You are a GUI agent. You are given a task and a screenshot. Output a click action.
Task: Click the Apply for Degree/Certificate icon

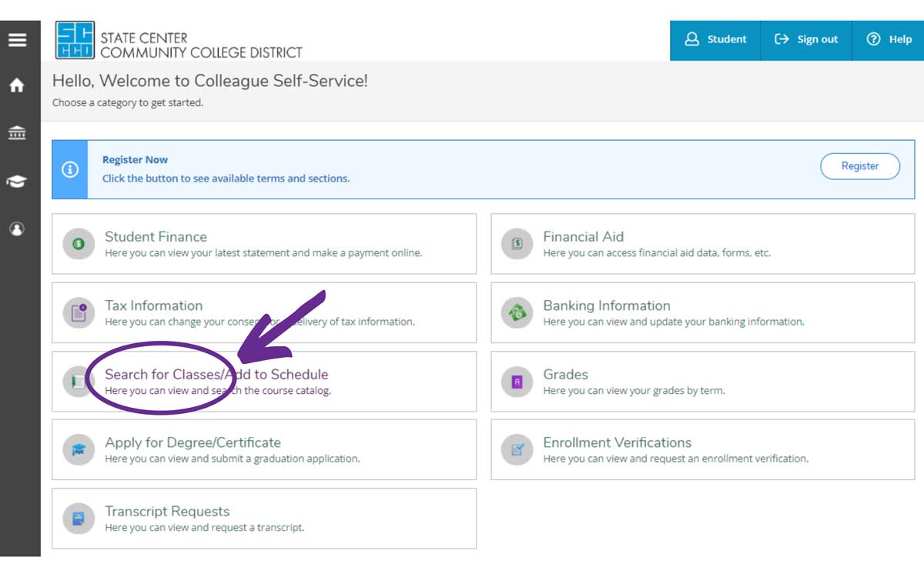[x=79, y=450]
